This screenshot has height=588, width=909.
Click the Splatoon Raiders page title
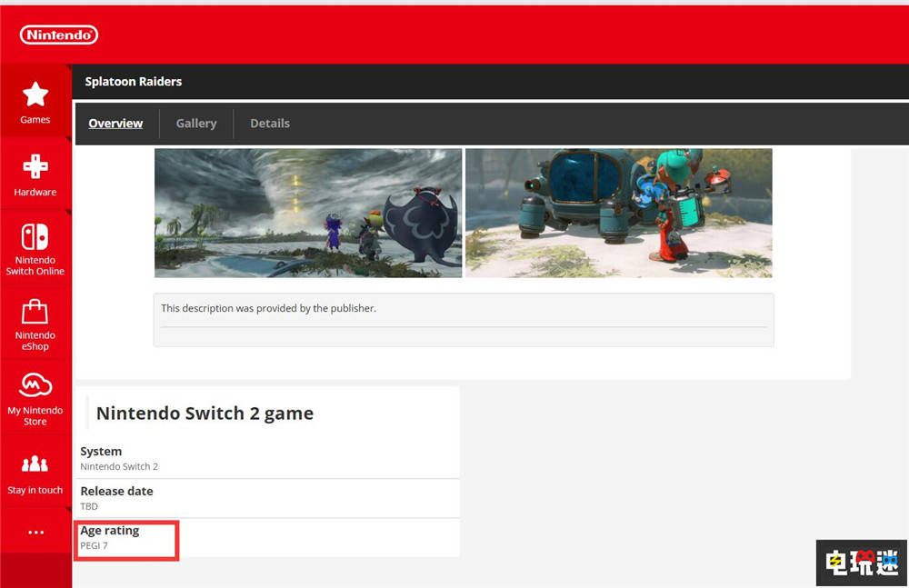pyautogui.click(x=134, y=82)
